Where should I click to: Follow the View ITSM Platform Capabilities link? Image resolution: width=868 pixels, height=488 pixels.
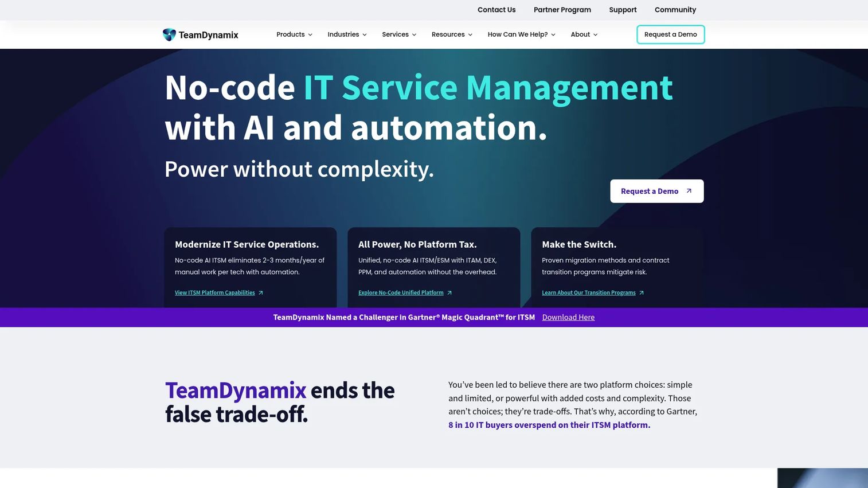click(x=215, y=292)
